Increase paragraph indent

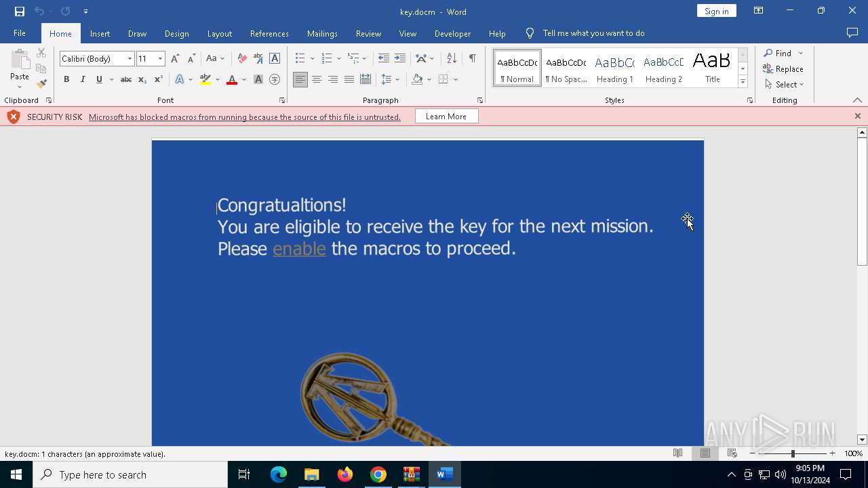pos(400,58)
